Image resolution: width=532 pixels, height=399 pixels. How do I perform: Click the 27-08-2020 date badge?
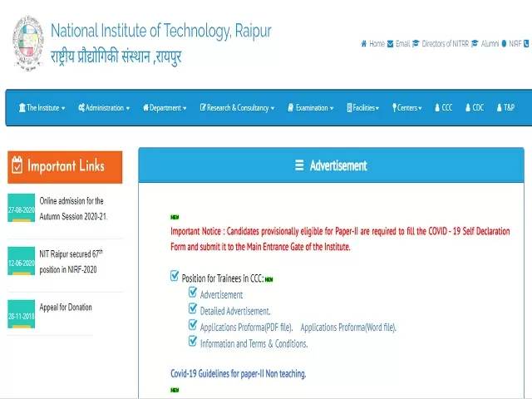pos(22,210)
